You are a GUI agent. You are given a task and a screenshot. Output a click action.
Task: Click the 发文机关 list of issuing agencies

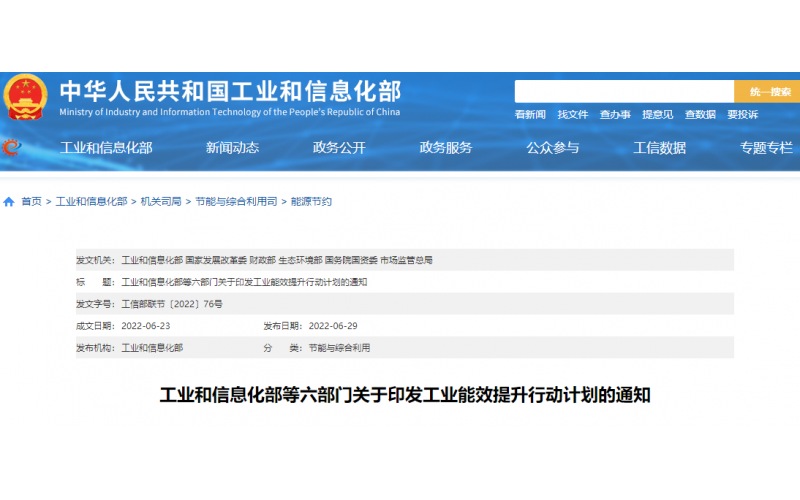pos(277,260)
